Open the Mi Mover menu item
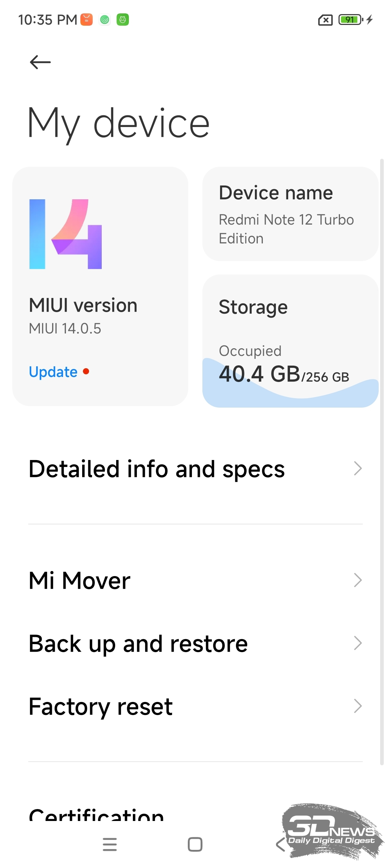The width and height of the screenshot is (391, 868). (x=195, y=580)
